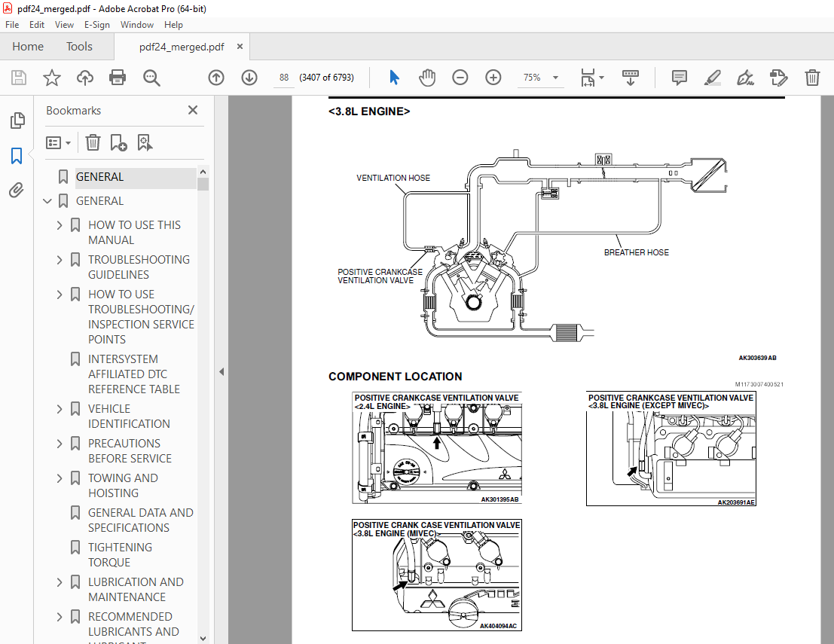834x644 pixels.
Task: Open fit page scrolling options
Action: pos(592,78)
